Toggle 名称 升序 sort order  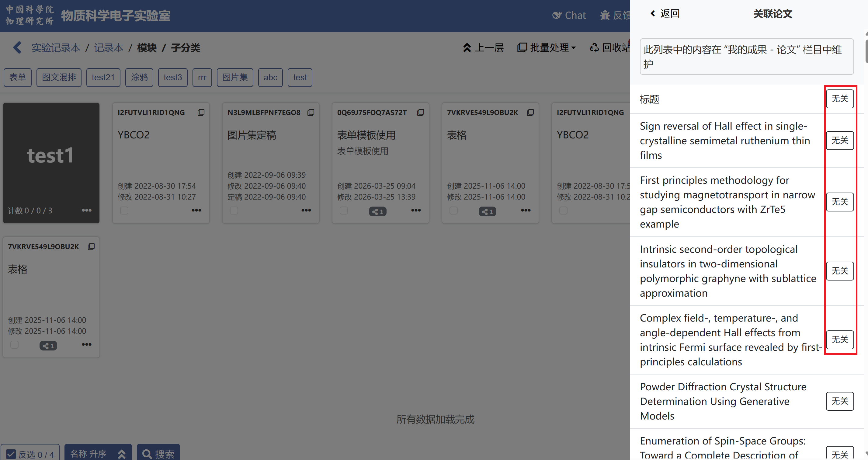[98, 454]
